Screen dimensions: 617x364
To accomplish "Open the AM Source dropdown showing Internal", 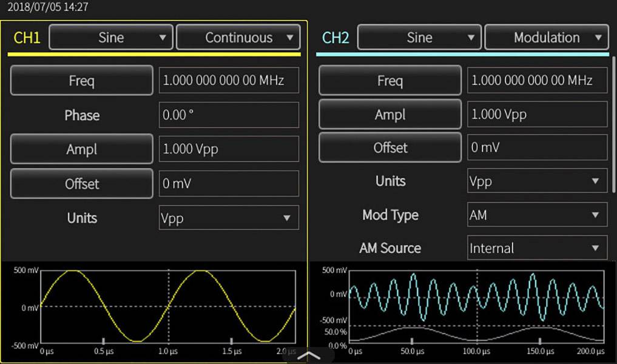I will point(537,248).
